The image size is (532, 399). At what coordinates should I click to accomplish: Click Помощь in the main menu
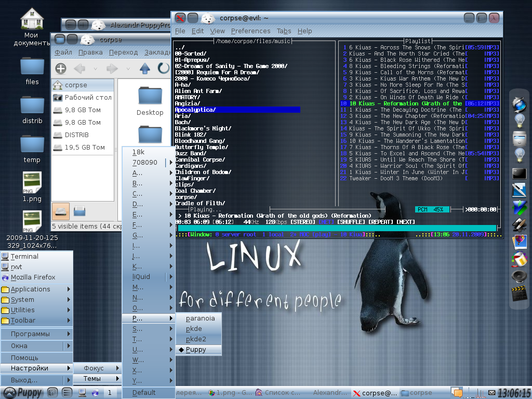click(x=37, y=357)
